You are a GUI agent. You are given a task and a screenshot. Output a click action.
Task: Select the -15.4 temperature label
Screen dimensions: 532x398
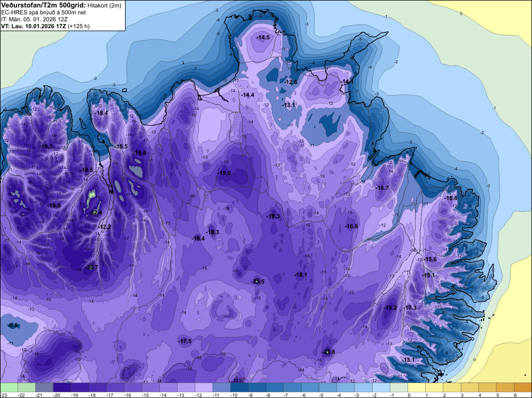pos(102,113)
